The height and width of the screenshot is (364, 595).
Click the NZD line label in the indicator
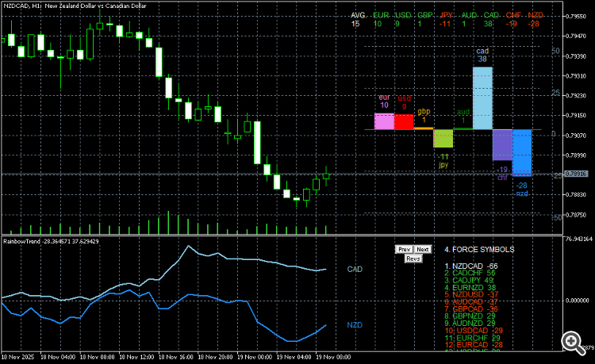355,325
